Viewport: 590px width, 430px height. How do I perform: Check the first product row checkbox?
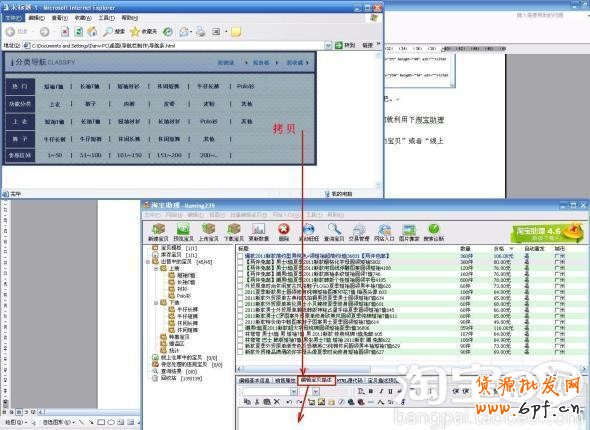(241, 256)
